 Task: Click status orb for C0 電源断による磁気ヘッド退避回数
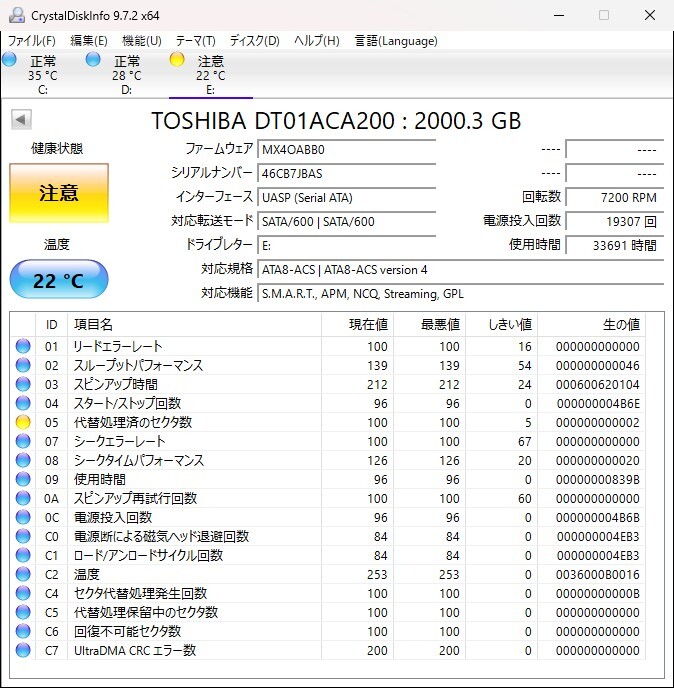pos(23,536)
